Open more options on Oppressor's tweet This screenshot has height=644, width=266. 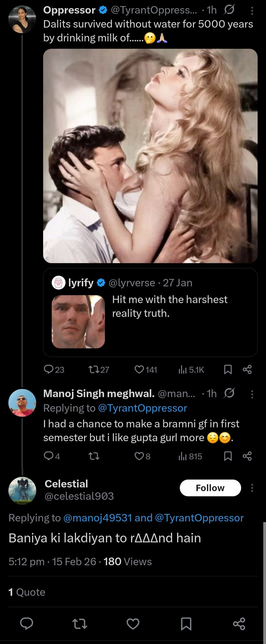tap(252, 11)
